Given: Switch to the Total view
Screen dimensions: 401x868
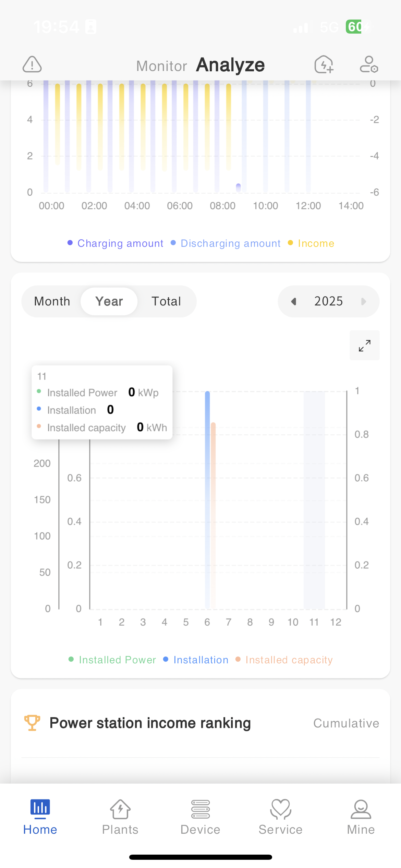Looking at the screenshot, I should pyautogui.click(x=166, y=301).
